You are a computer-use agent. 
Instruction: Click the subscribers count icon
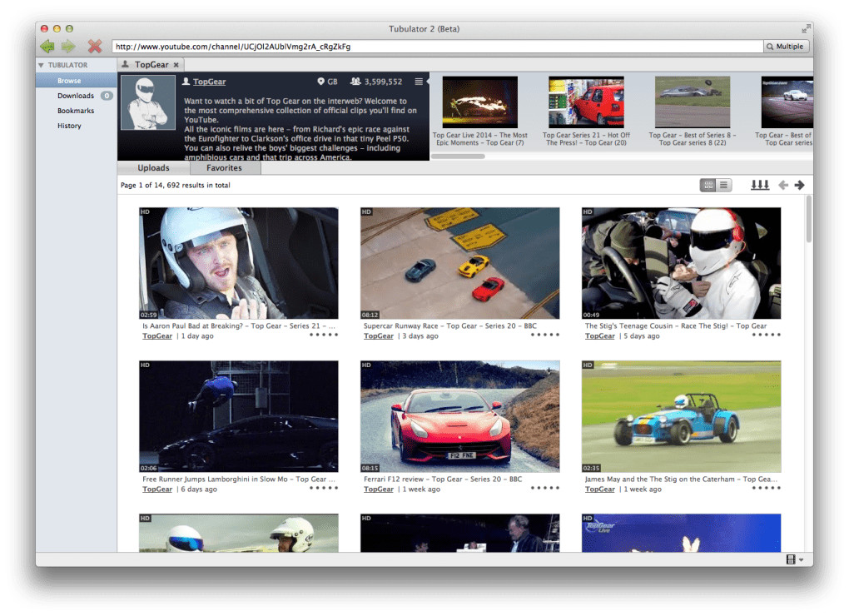tap(355, 82)
